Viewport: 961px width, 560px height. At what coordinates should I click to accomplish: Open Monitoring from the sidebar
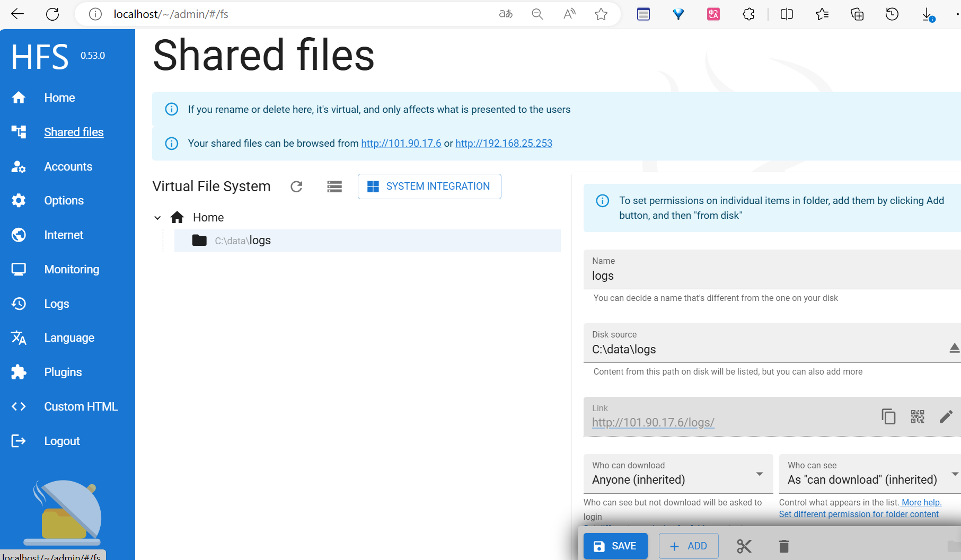(x=72, y=270)
